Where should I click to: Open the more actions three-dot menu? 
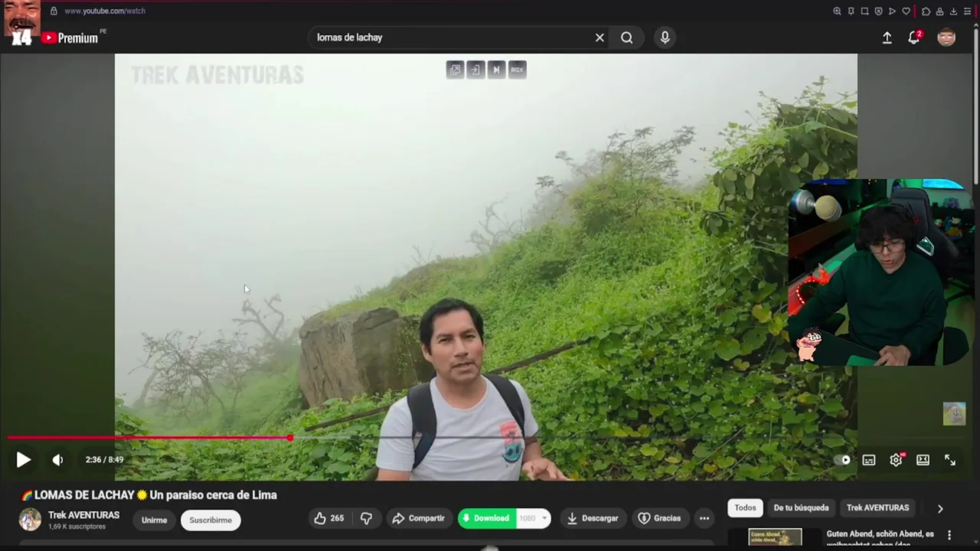click(x=704, y=518)
